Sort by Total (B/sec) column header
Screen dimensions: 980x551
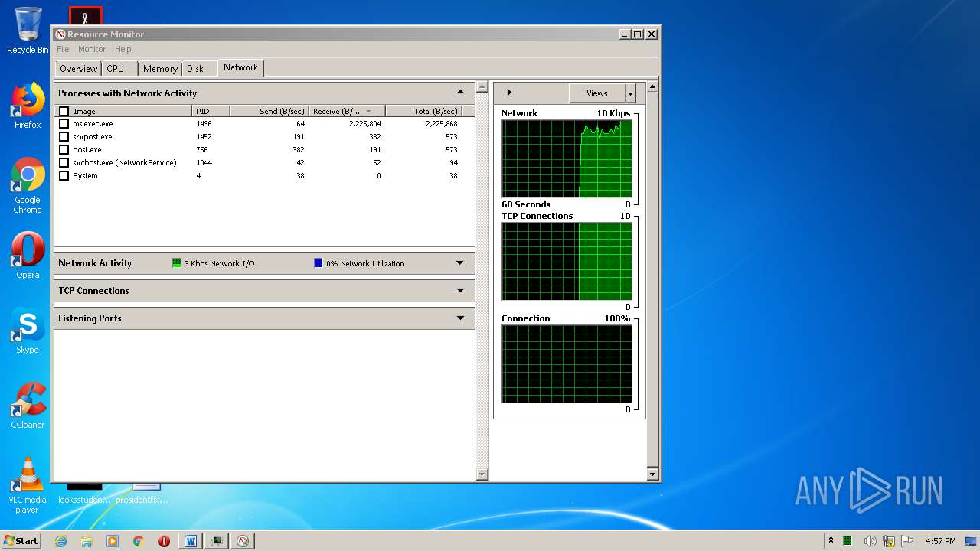423,111
